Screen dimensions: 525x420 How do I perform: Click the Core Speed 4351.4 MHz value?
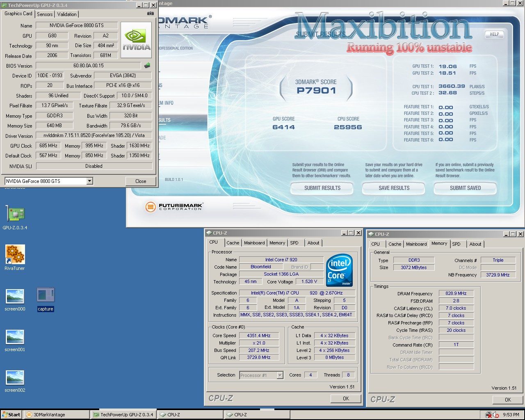coord(259,336)
